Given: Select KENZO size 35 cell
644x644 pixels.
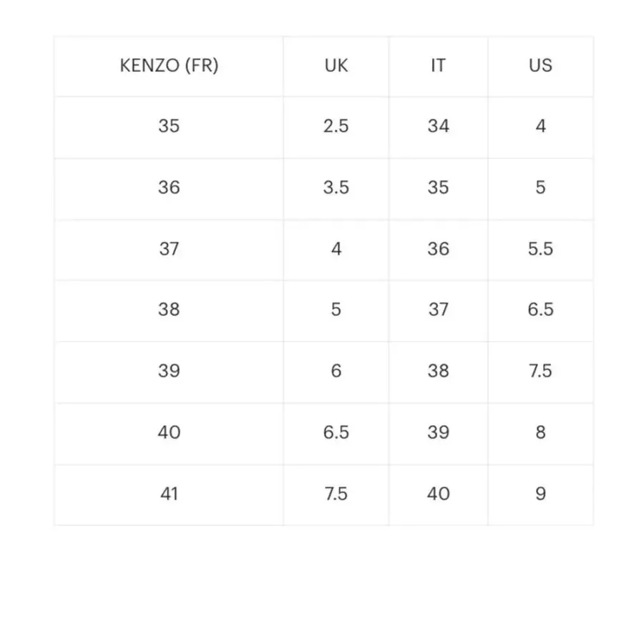Looking at the screenshot, I should 169,126.
